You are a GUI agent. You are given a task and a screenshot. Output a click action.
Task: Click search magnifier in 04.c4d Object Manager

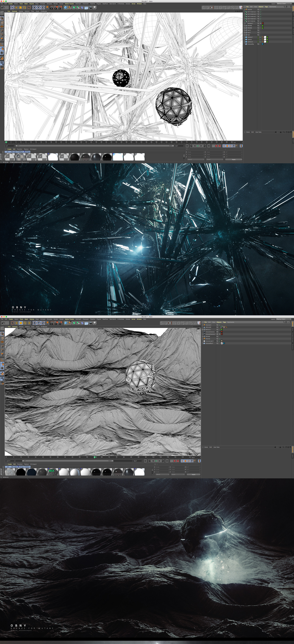285,7
